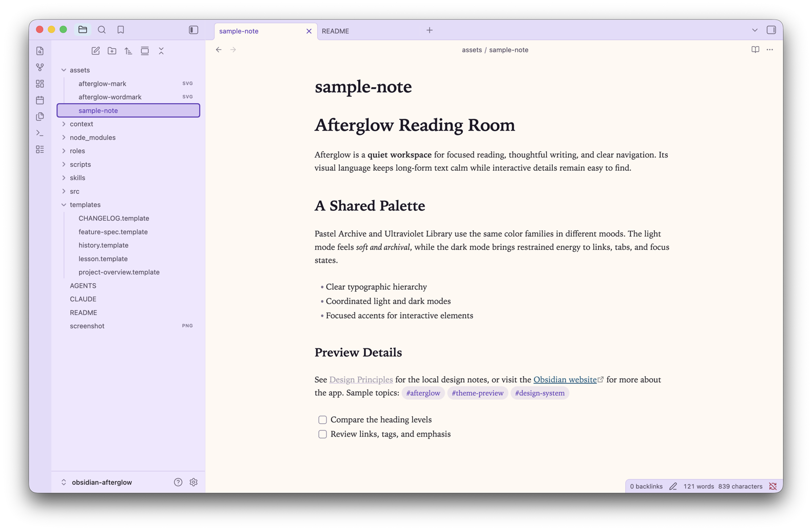Check 'Compare the heading levels' checkbox
The width and height of the screenshot is (812, 531).
point(322,420)
